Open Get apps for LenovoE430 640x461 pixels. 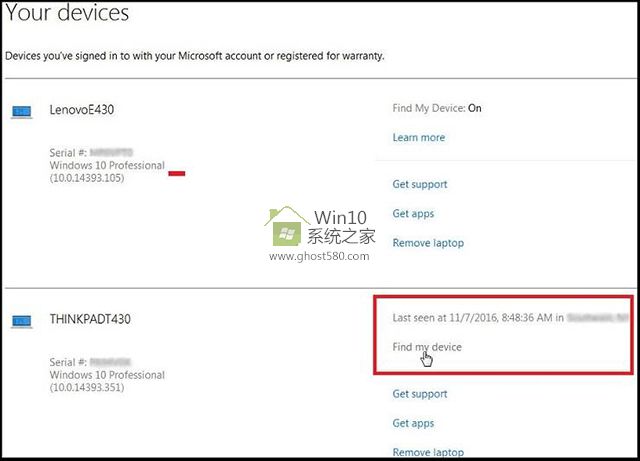coord(413,213)
